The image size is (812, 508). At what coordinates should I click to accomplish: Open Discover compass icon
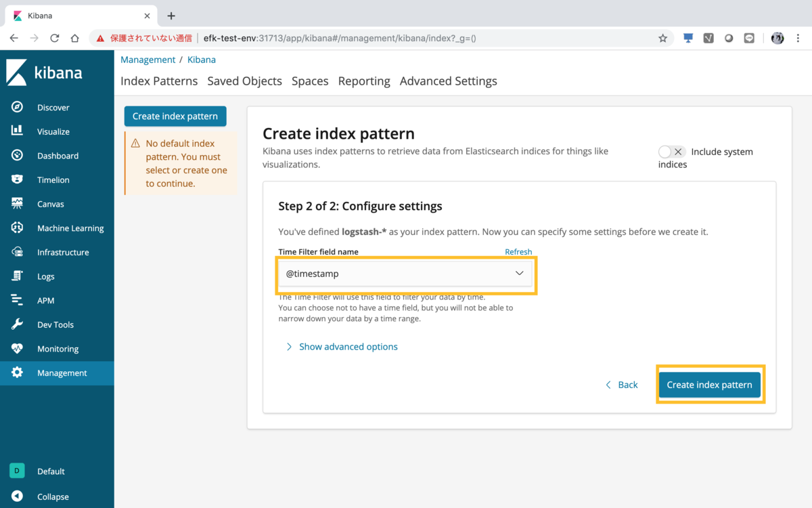[17, 107]
